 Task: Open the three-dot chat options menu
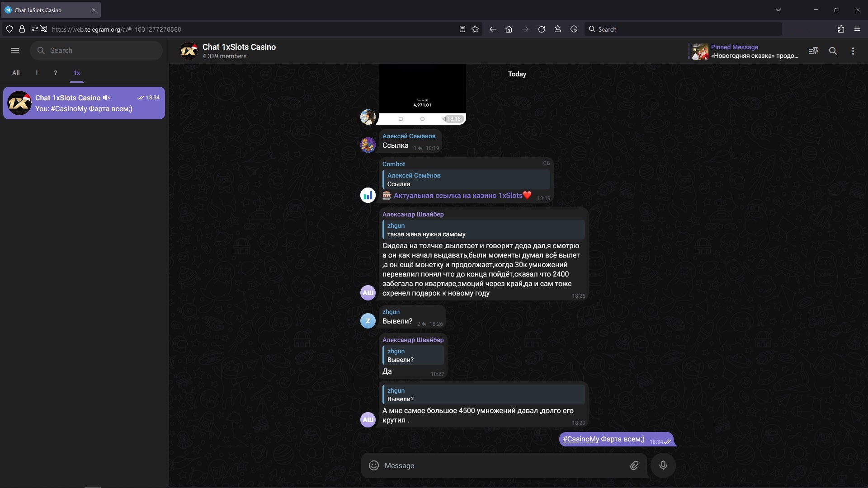853,51
